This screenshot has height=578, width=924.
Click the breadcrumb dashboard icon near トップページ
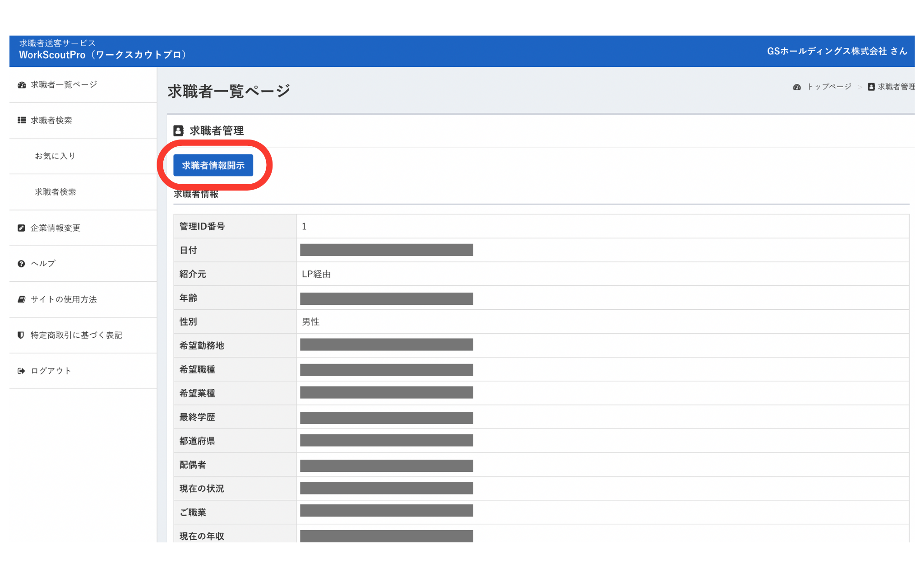coord(797,87)
